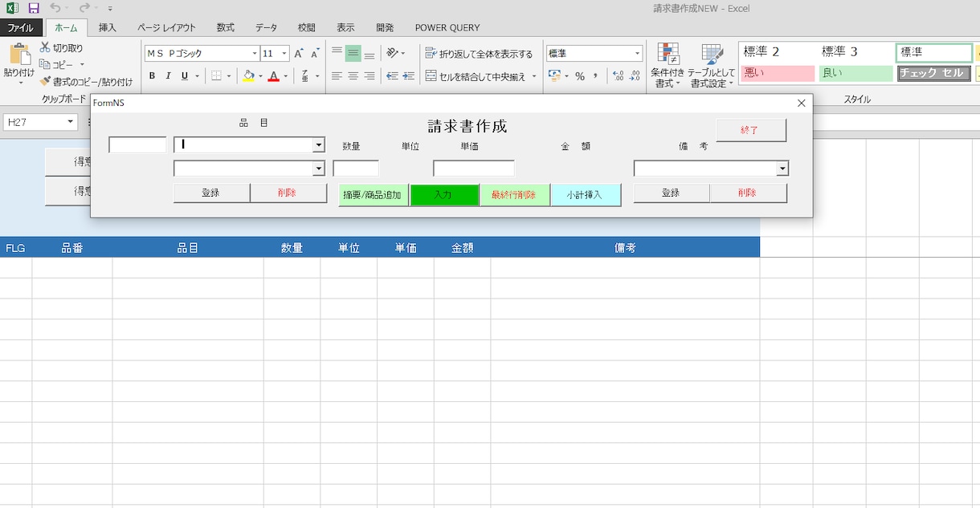Apply the 良い cell style
This screenshot has height=508, width=980.
coord(855,74)
